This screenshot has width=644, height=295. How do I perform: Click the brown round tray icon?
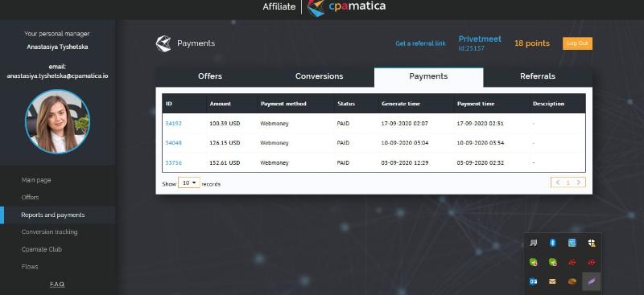[x=572, y=281]
